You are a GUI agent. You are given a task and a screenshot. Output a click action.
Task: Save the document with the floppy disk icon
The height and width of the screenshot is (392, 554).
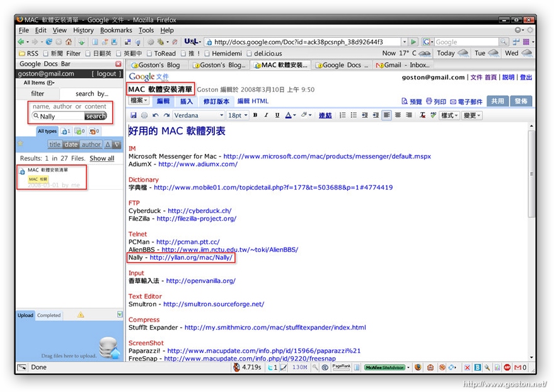coord(134,115)
